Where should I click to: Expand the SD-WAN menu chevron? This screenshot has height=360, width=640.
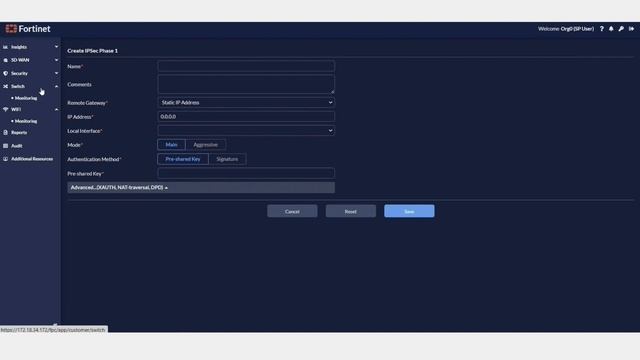56,60
